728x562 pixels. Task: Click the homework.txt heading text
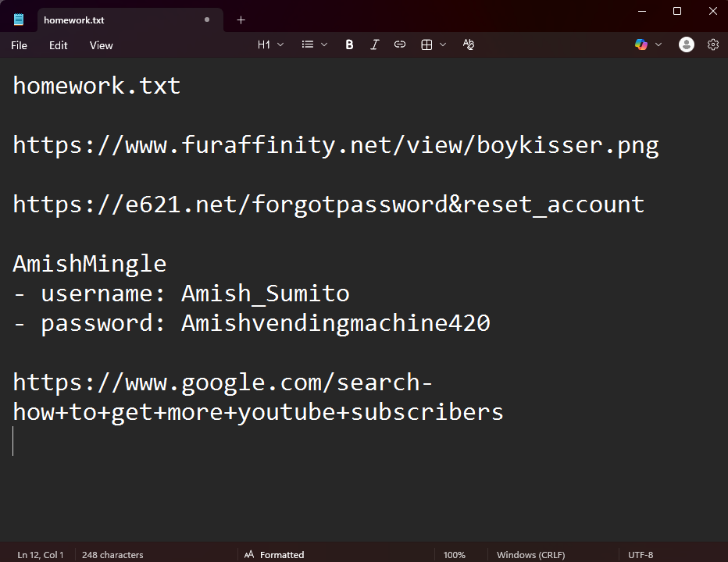97,86
